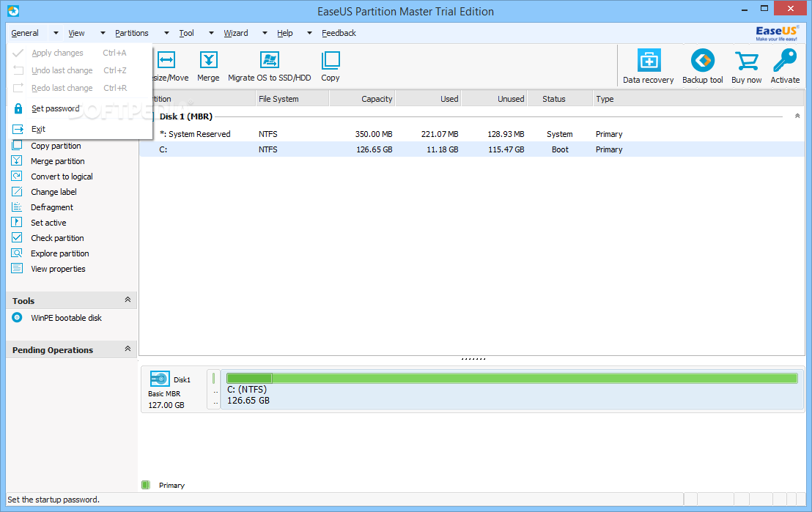Open the Backup tool icon
This screenshot has width=812, height=512.
click(703, 60)
